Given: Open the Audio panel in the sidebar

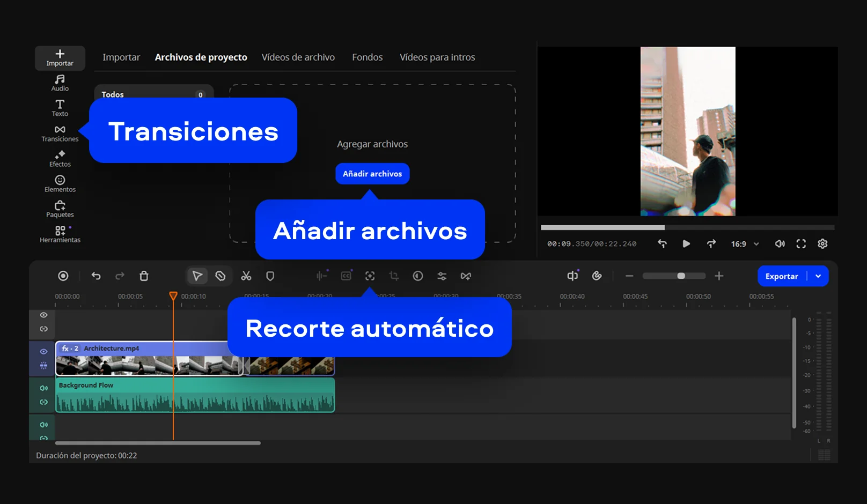Looking at the screenshot, I should point(60,83).
